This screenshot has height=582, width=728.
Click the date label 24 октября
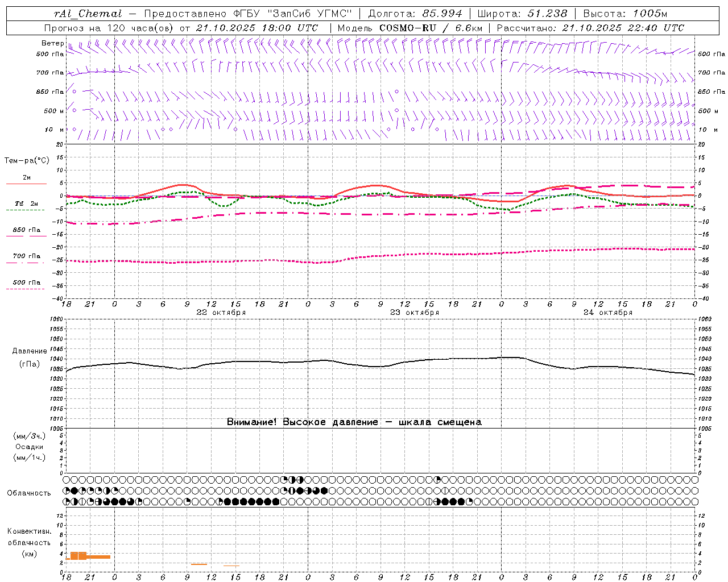pyautogui.click(x=608, y=313)
